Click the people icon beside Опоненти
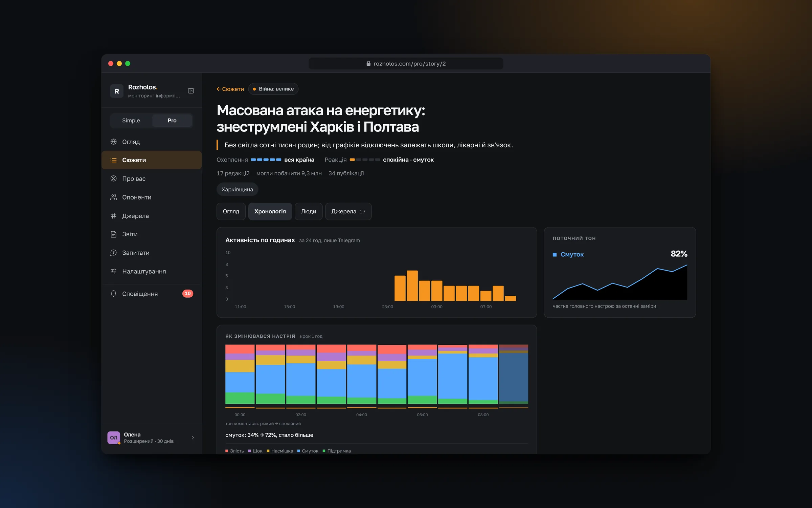Screen dimensions: 812x508 pos(114,197)
